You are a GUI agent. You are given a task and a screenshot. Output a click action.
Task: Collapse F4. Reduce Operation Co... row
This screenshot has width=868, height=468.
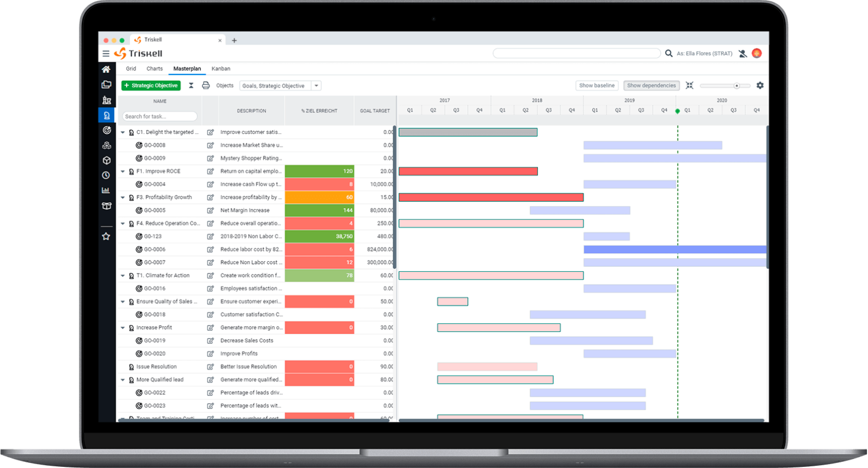pyautogui.click(x=123, y=223)
